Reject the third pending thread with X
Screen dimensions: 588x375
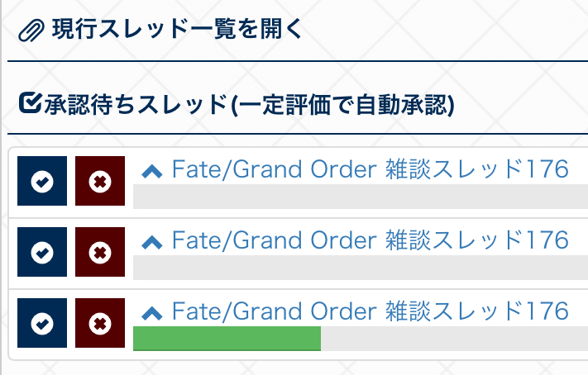(100, 323)
